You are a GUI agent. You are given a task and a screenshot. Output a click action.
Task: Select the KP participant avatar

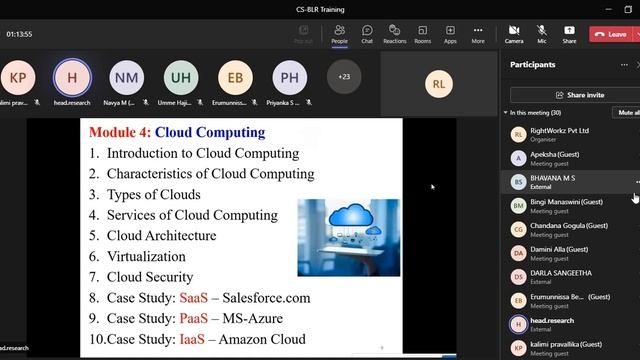(x=18, y=78)
